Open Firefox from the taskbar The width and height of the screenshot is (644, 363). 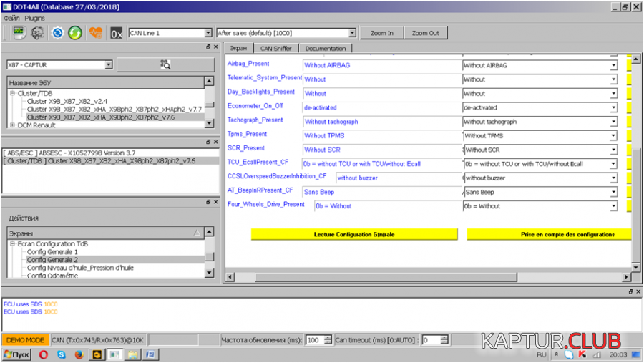pyautogui.click(x=79, y=354)
